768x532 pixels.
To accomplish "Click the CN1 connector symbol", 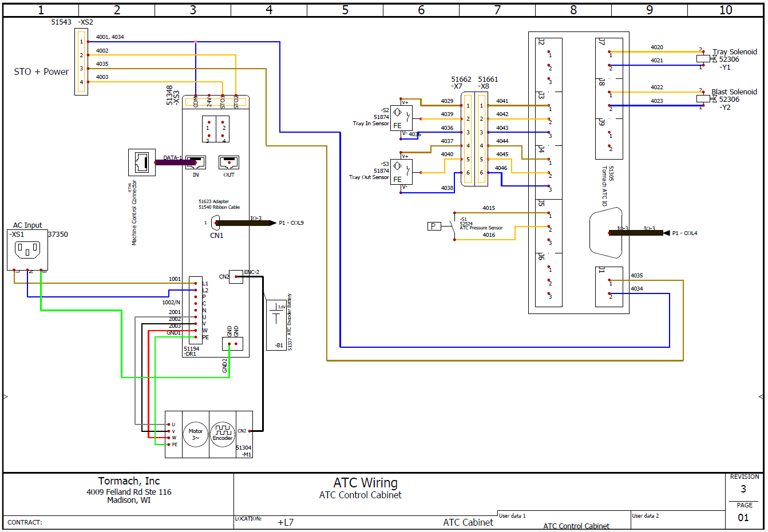I will [x=216, y=223].
